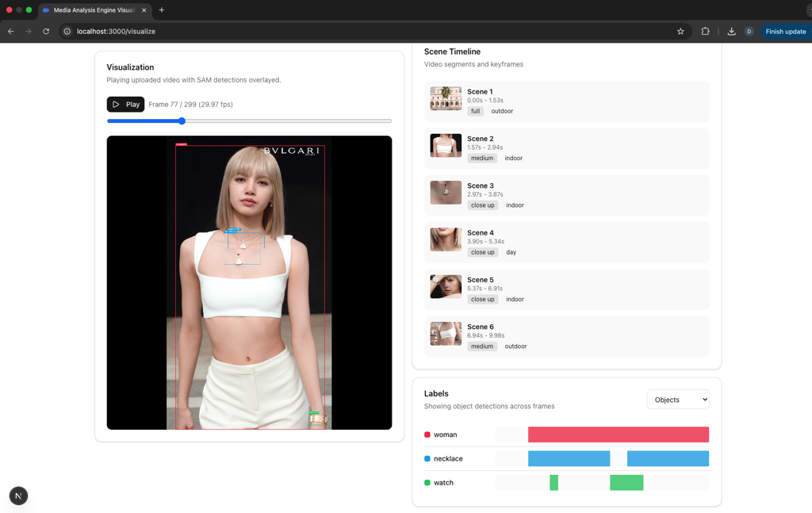The image size is (812, 513).
Task: Open a new browser tab
Action: [162, 10]
